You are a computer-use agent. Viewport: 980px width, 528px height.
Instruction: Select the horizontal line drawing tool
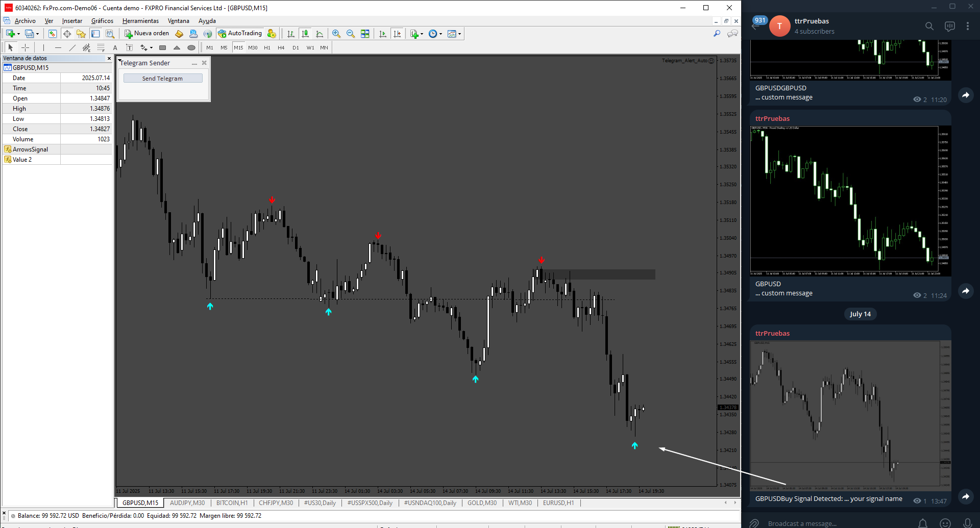(x=58, y=47)
